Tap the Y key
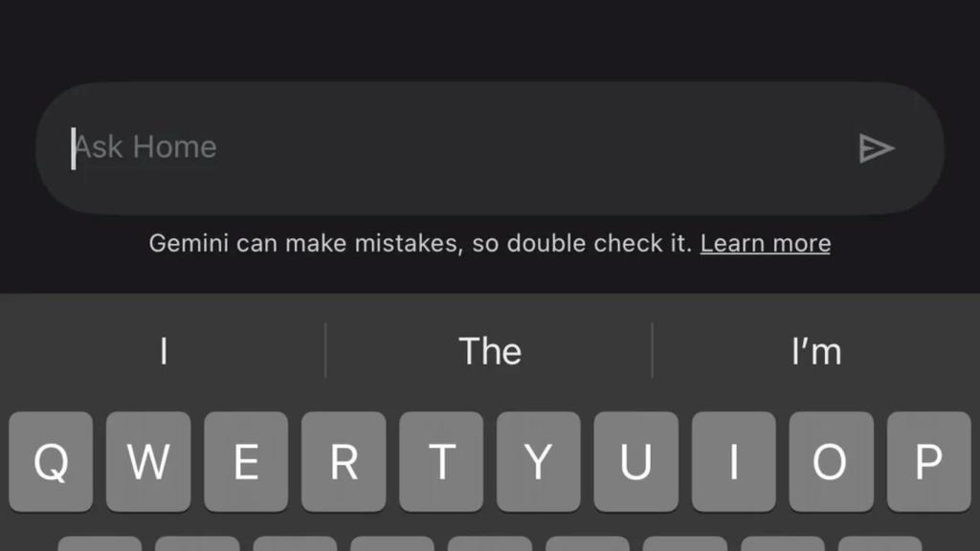The image size is (980, 551). point(539,462)
